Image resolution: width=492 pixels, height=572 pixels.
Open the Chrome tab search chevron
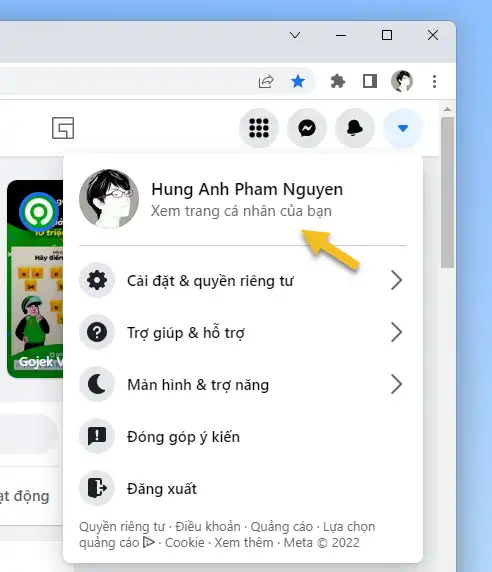pos(295,35)
